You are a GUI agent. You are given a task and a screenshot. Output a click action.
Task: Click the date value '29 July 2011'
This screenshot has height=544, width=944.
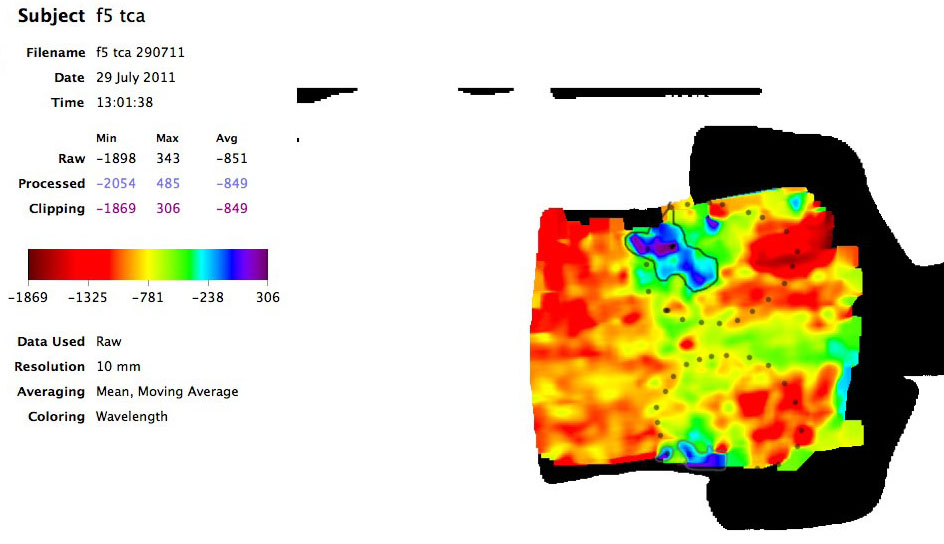tap(135, 78)
